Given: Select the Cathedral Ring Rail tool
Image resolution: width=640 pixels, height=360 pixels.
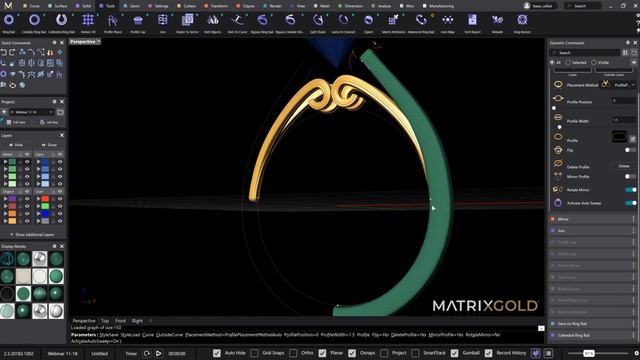Looking at the screenshot, I should tap(62, 23).
